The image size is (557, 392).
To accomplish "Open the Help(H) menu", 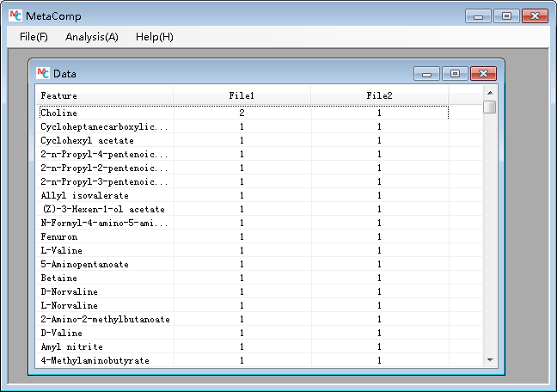I will pyautogui.click(x=154, y=37).
